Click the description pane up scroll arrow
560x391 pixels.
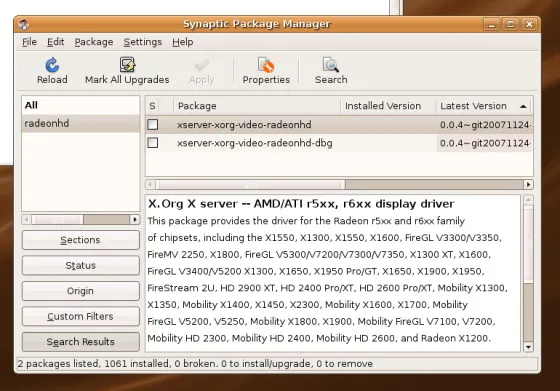tap(529, 200)
